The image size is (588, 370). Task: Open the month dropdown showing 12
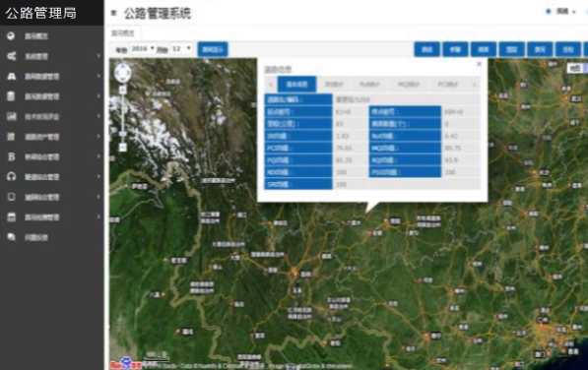pos(181,49)
